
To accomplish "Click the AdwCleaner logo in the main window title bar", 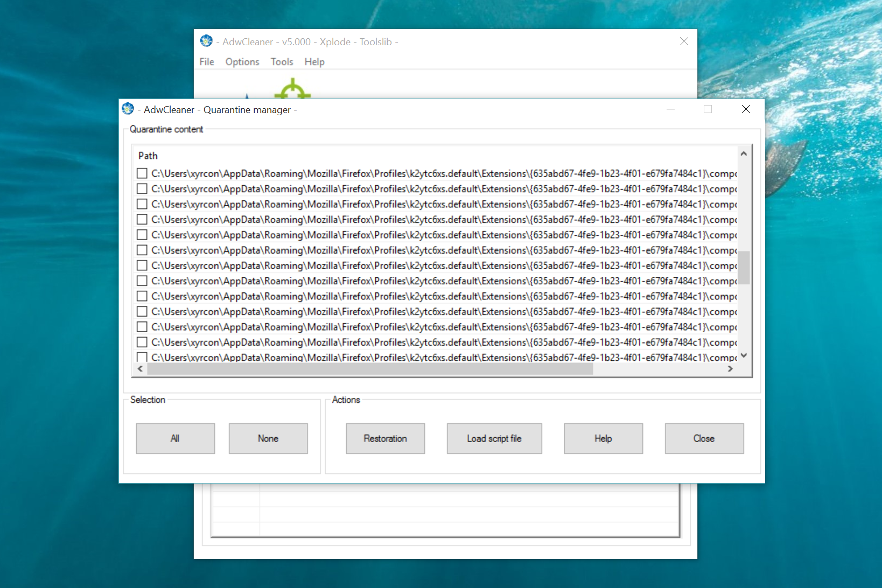I will click(x=206, y=41).
